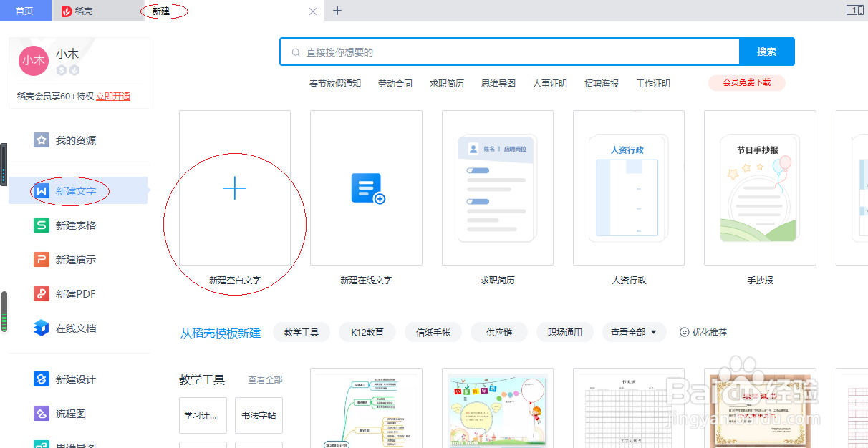The width and height of the screenshot is (868, 448).
Task: Select the 教学工具 category pill
Action: tap(302, 332)
